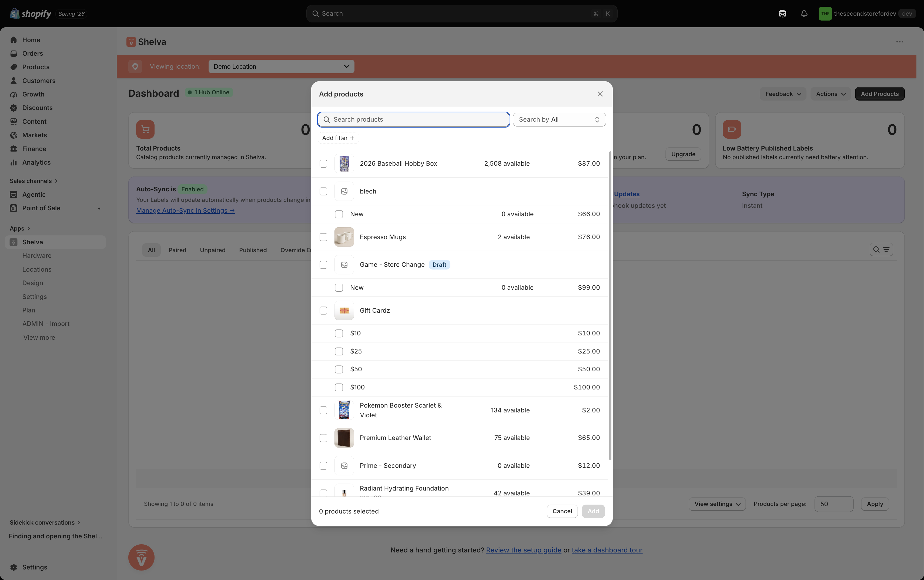This screenshot has width=924, height=580.
Task: Click the Add Products button on dashboard
Action: (x=879, y=94)
